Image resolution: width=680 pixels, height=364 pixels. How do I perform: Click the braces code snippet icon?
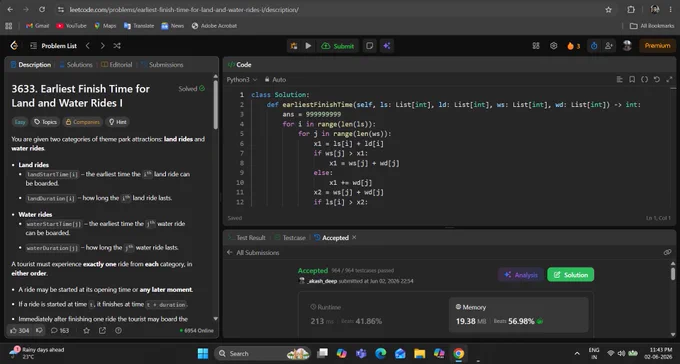[644, 79]
